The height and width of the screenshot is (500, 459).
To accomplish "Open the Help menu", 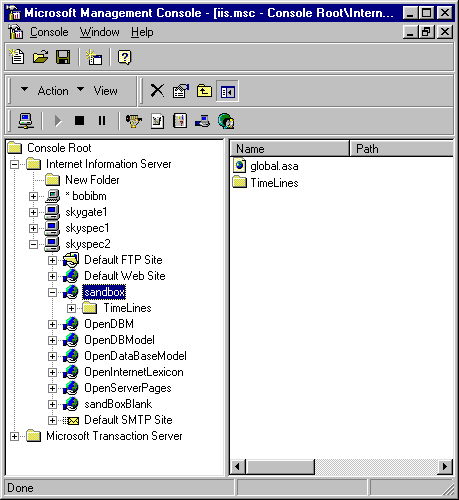I will tap(142, 32).
